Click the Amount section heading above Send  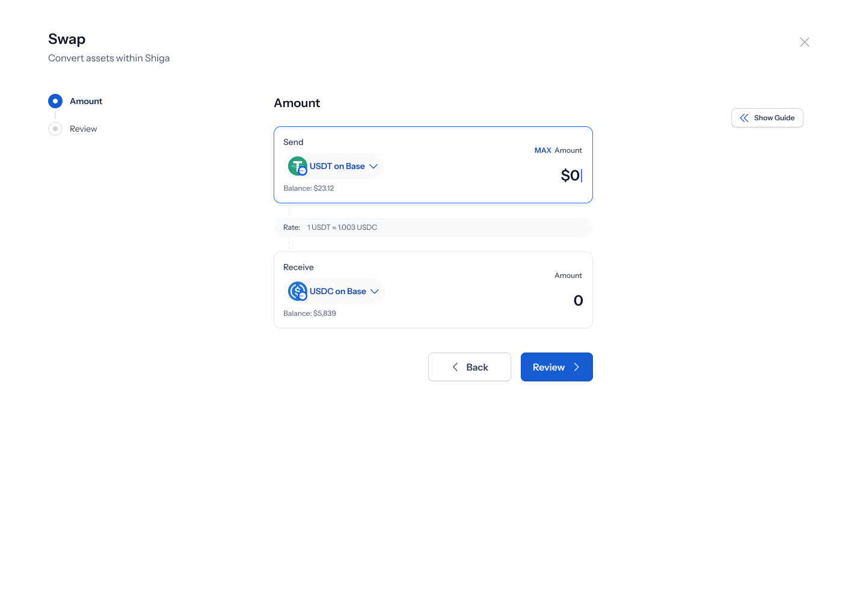click(297, 103)
